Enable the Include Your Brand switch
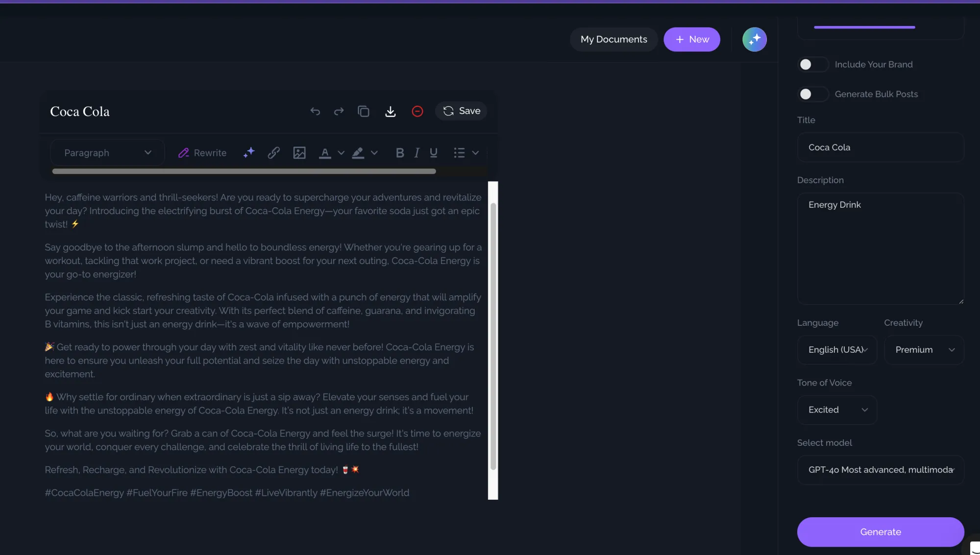 [x=812, y=65]
